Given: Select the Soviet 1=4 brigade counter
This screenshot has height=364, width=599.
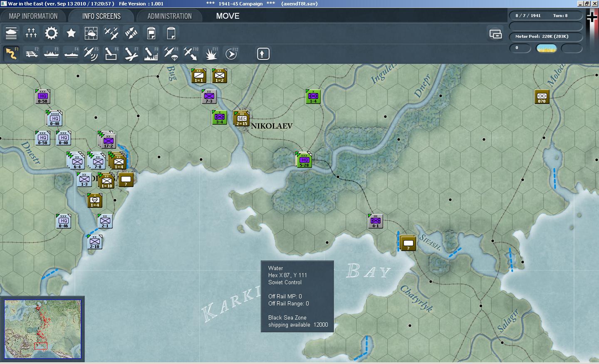Looking at the screenshot, I should (x=95, y=200).
